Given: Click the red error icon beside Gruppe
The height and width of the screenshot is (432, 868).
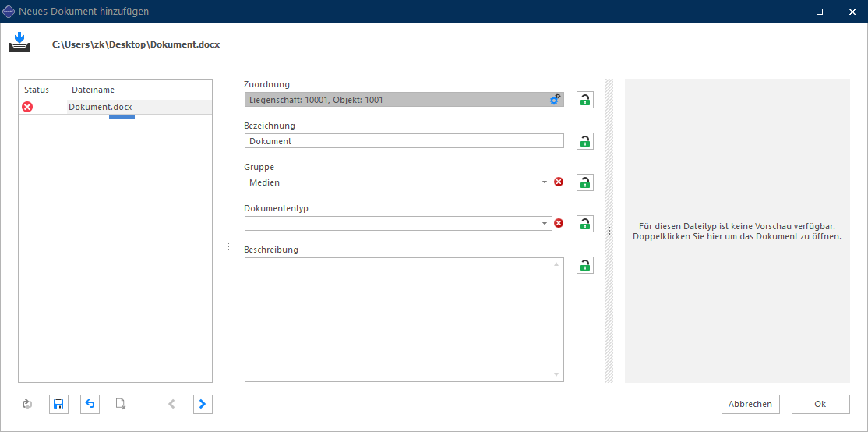Looking at the screenshot, I should 559,182.
